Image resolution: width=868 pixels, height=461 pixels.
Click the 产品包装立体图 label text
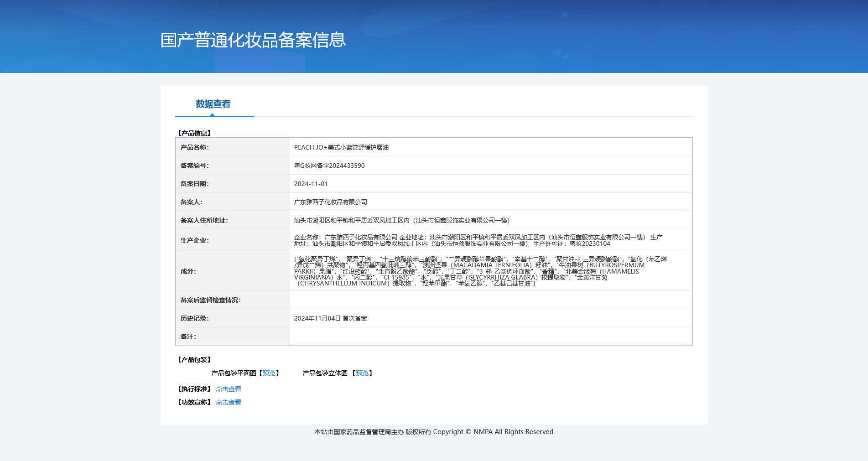point(325,373)
